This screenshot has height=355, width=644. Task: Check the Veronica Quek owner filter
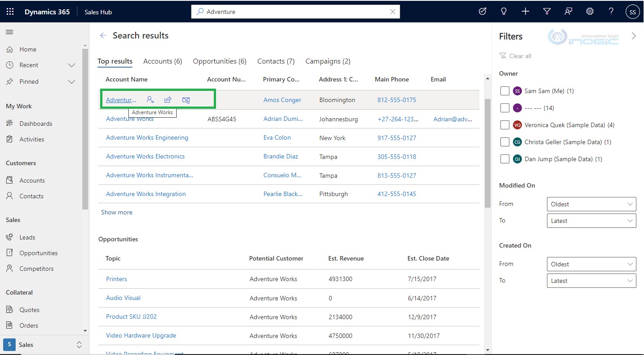coord(505,125)
